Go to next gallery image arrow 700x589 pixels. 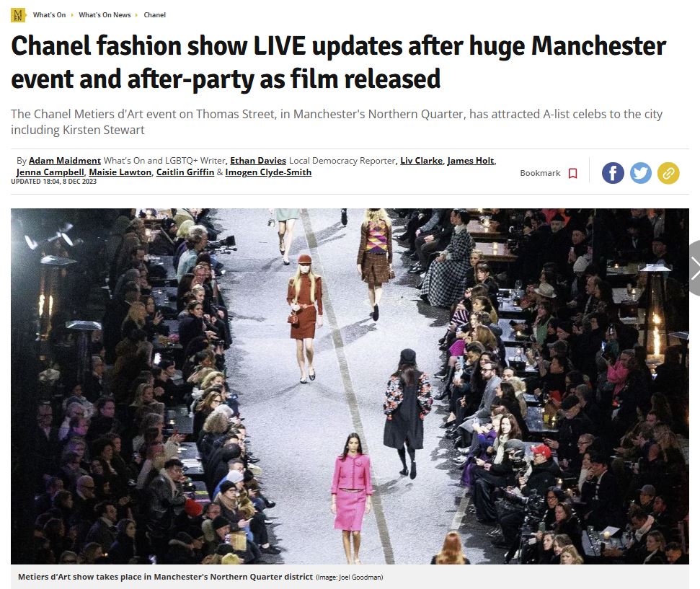(694, 268)
